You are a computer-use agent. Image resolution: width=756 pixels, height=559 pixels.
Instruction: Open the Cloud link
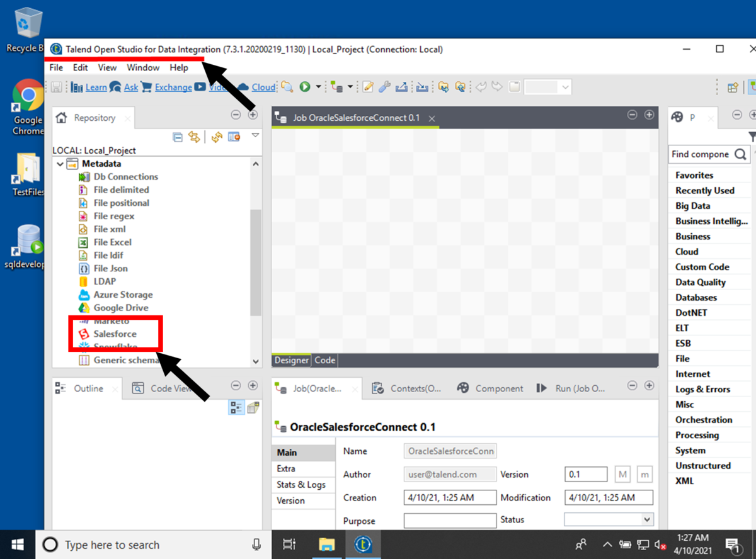click(263, 88)
